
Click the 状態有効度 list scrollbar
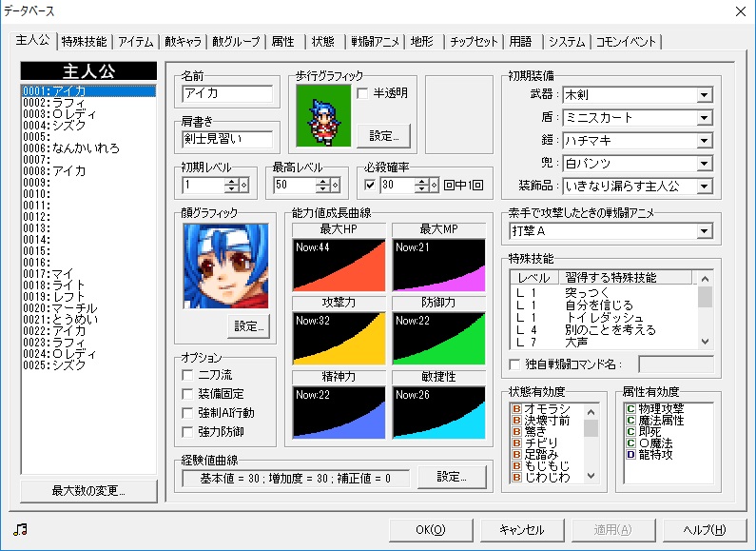coord(591,443)
